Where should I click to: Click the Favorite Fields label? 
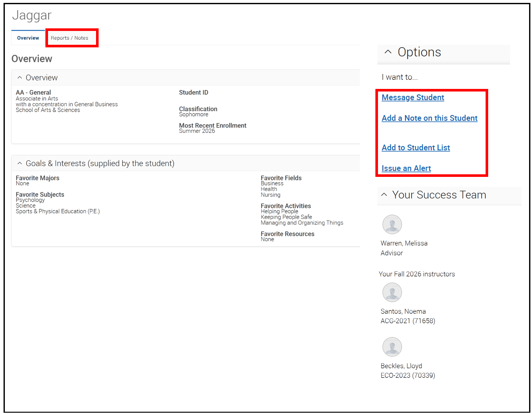[x=281, y=178]
